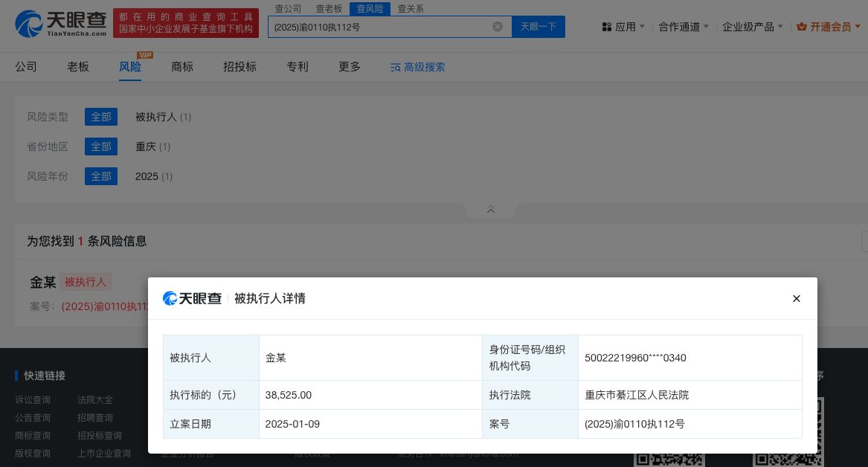The image size is (868, 467).
Task: Click the 天眼一下 search button
Action: 538,27
